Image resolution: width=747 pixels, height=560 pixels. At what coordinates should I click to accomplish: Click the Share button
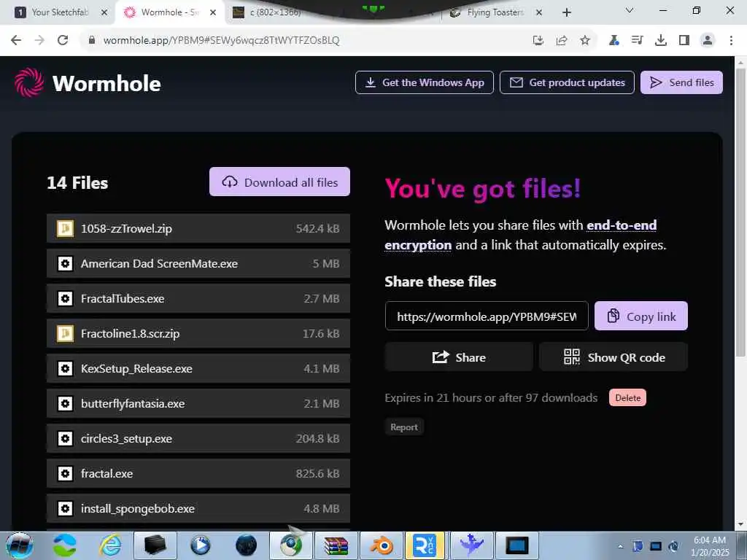click(x=459, y=357)
